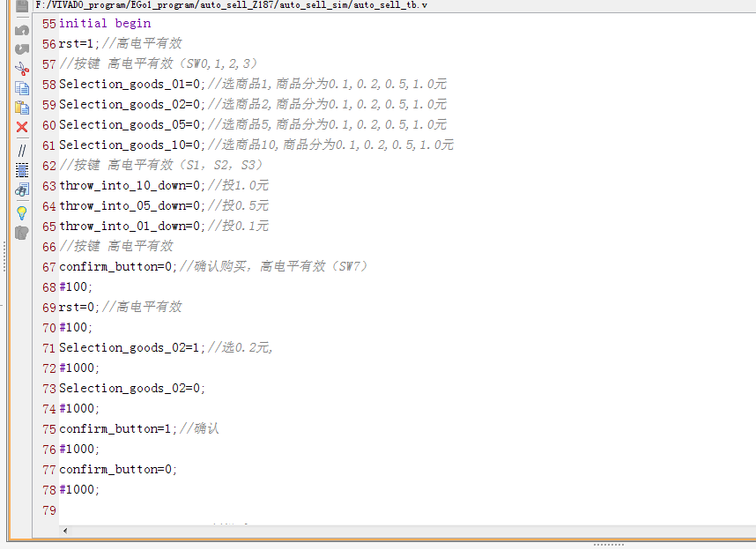Select the bottommost icon in the editor toolbar
756x550 pixels.
21,232
